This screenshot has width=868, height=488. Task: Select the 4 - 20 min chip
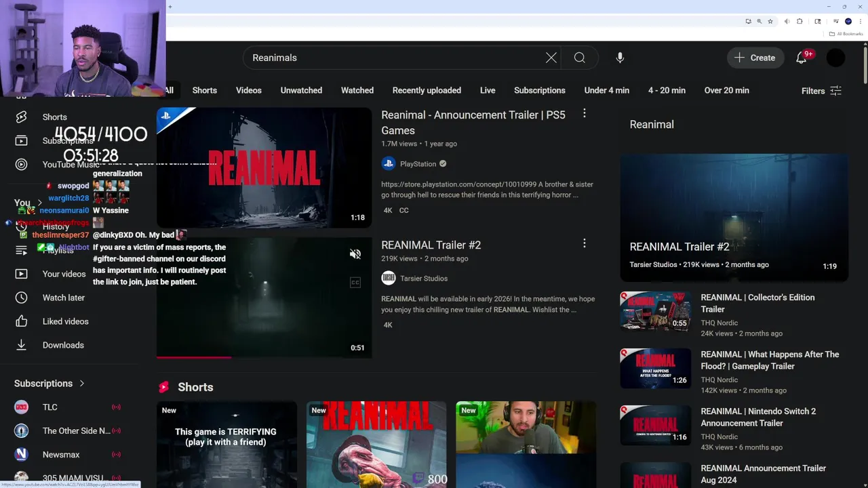click(x=667, y=90)
